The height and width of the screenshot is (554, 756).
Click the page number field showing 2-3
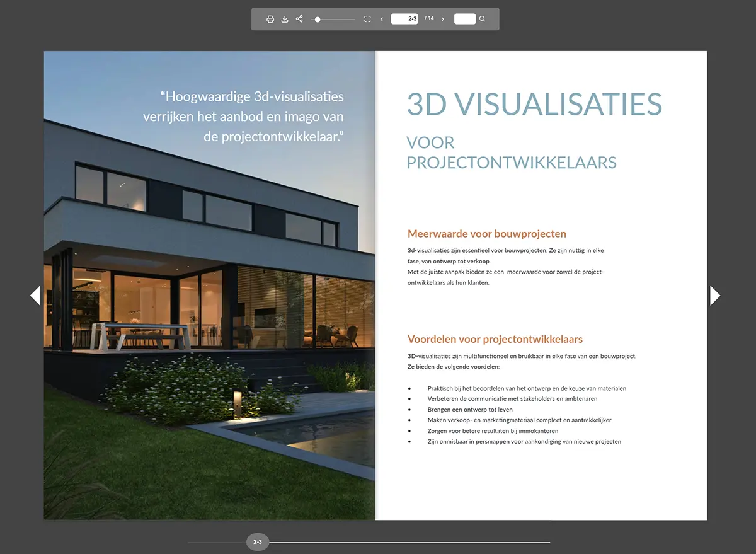tap(404, 19)
